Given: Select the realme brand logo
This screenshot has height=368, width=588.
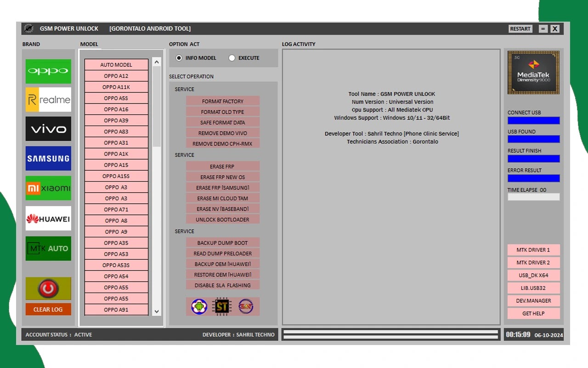Looking at the screenshot, I should [48, 99].
